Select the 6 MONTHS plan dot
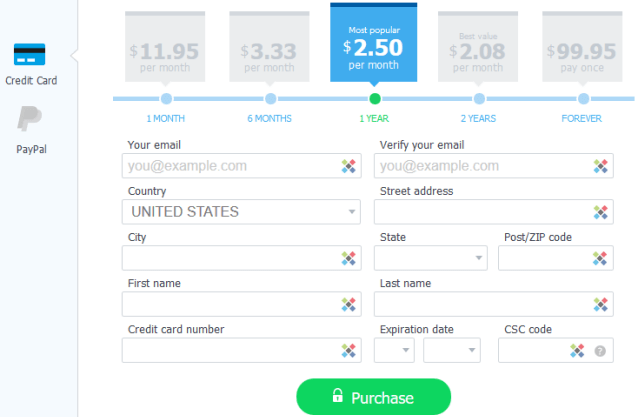640x417 pixels. click(x=270, y=98)
